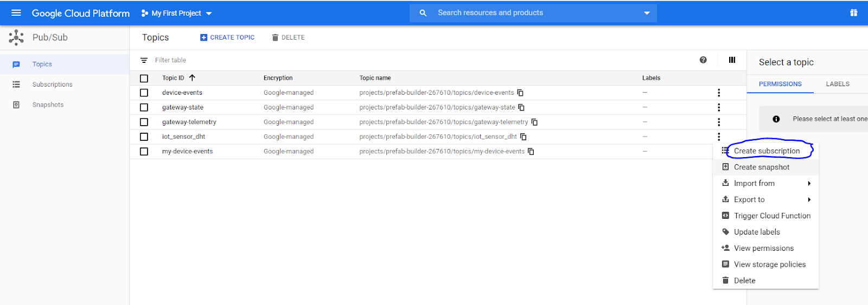The width and height of the screenshot is (868, 305).
Task: Choose View permissions menu item
Action: point(765,248)
